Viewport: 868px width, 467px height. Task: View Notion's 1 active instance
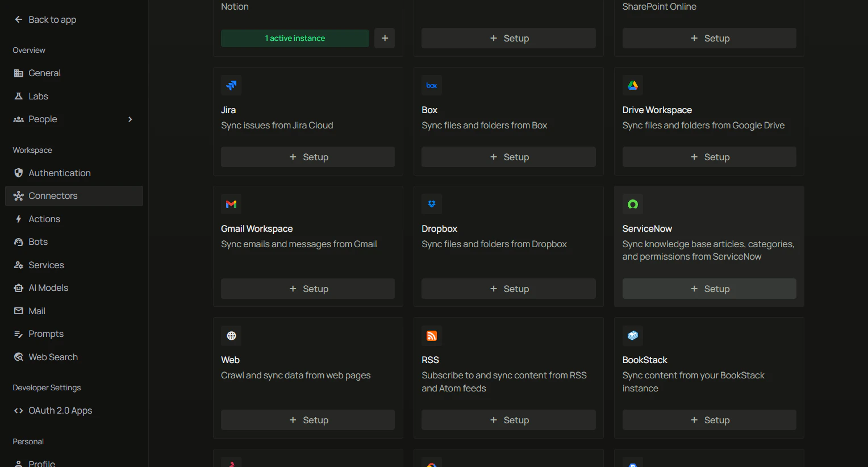click(295, 38)
